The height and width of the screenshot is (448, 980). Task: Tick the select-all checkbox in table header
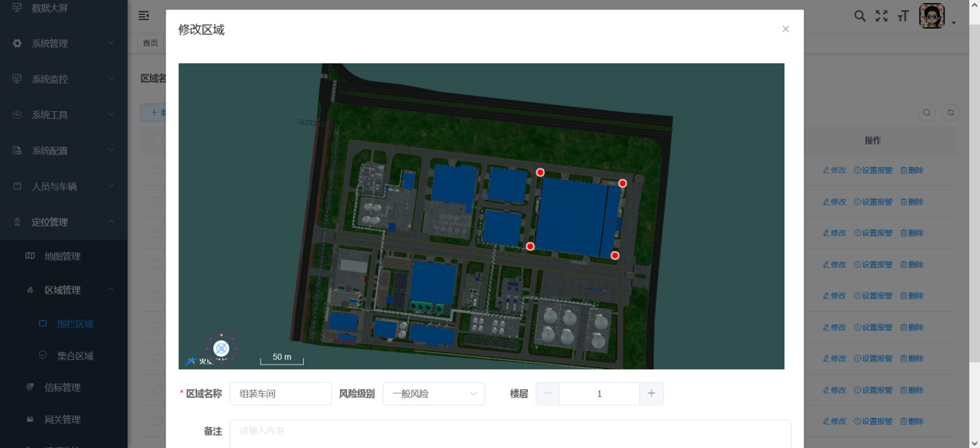pyautogui.click(x=158, y=141)
